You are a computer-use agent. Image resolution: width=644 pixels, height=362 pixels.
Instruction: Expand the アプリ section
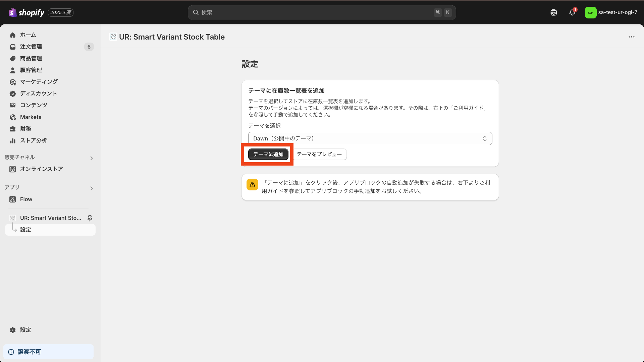[92, 188]
